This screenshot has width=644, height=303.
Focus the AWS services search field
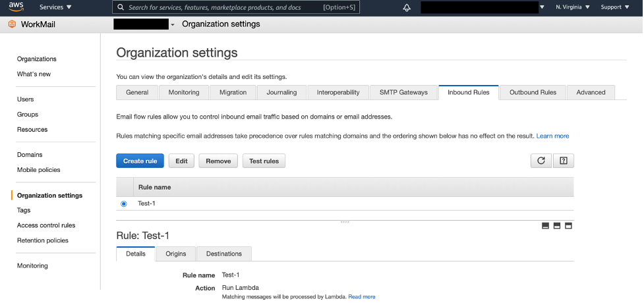[x=236, y=7]
